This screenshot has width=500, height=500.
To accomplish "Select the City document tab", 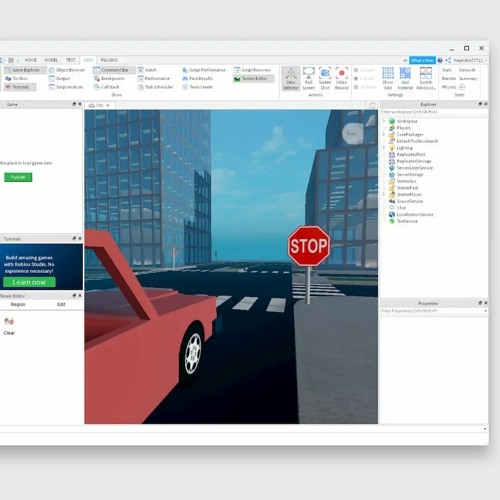I will point(99,105).
